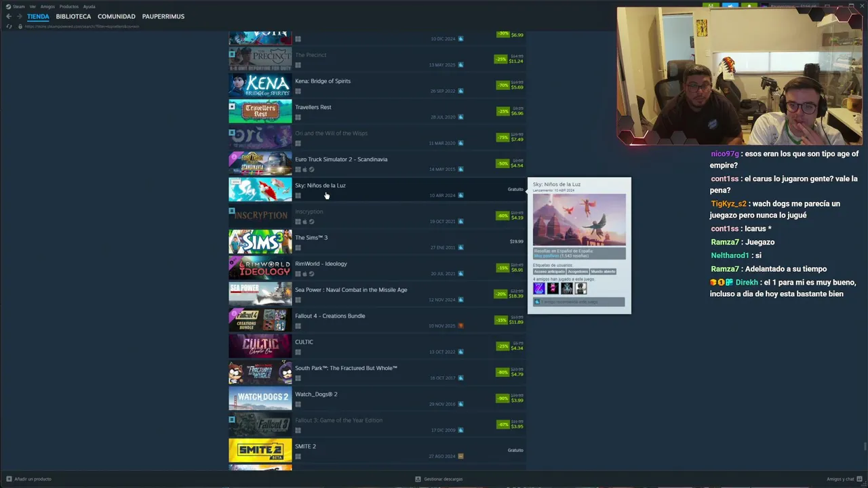Open Fallout 4 - Creations Bundle listing
This screenshot has width=868, height=488.
coord(330,316)
